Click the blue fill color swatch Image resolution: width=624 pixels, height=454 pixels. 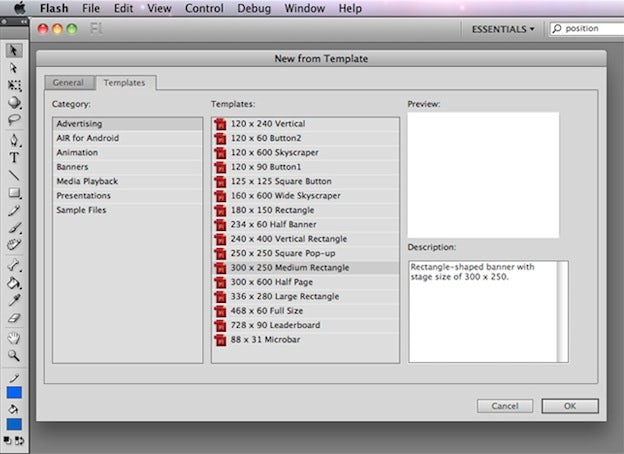tap(14, 424)
